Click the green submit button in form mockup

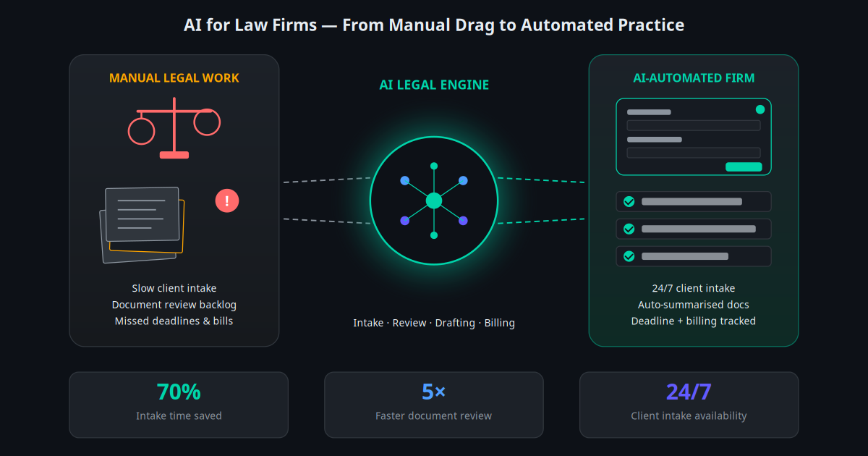[x=744, y=166]
